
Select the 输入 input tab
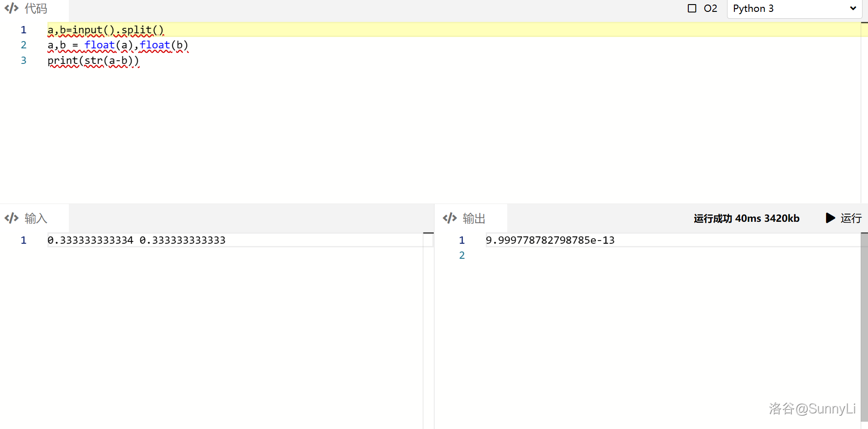coord(34,218)
